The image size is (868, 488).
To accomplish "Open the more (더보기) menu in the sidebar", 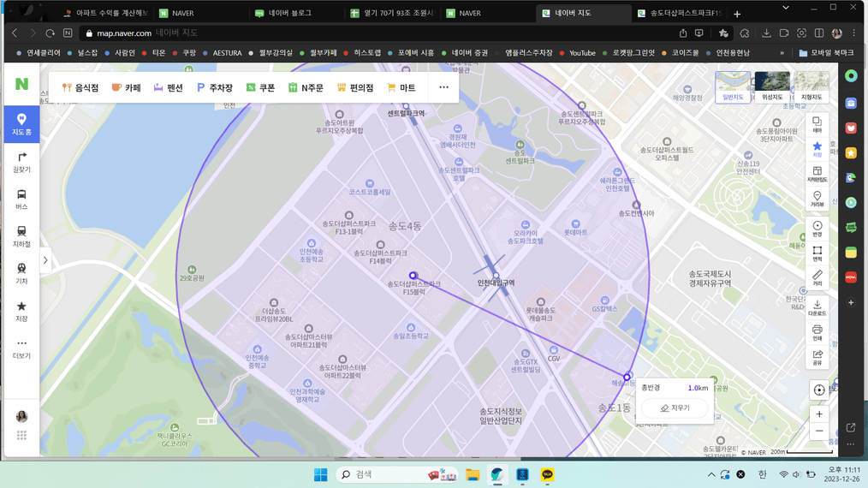I will (x=21, y=348).
